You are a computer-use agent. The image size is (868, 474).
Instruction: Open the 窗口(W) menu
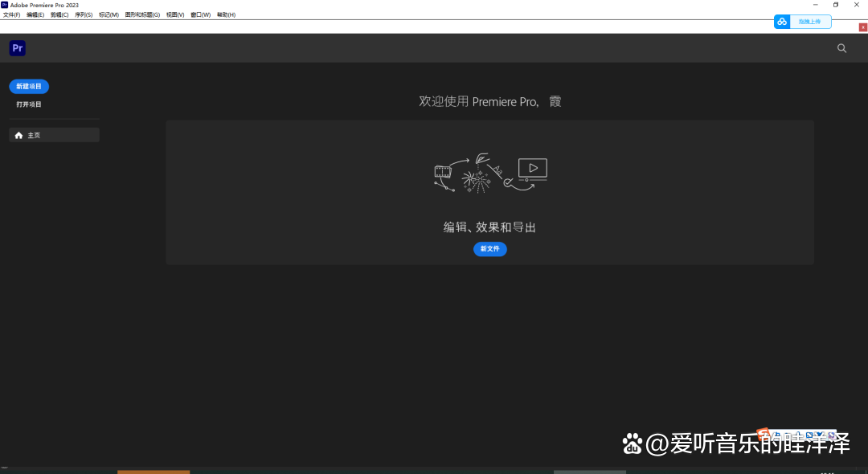(200, 15)
